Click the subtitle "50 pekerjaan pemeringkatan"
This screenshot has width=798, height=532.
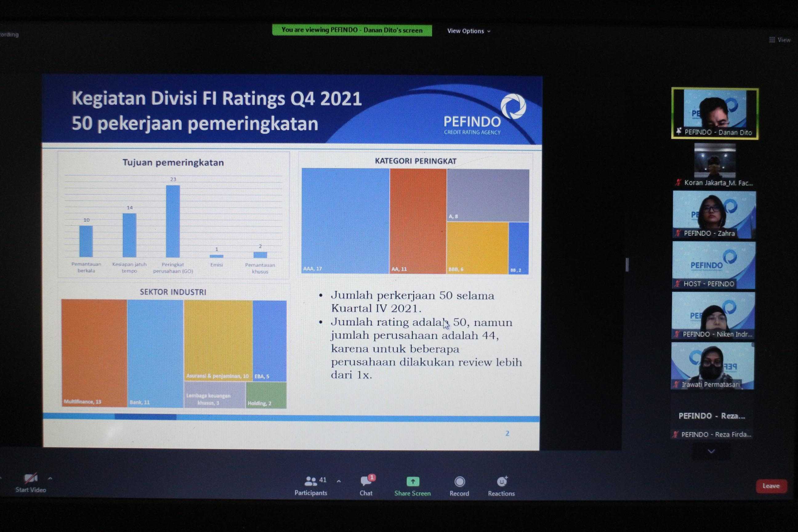[195, 123]
